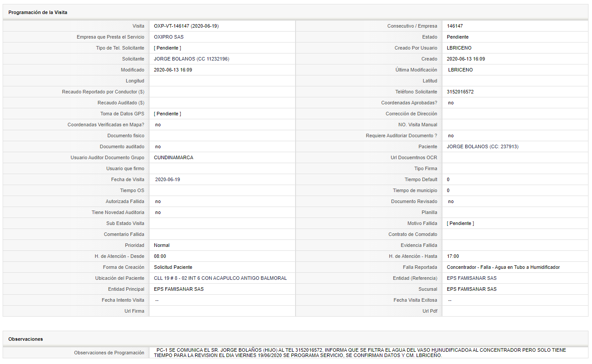Viewport: 592px width, 364px height.
Task: Click paciente JORGE BOLANOS (CC: 237913)
Action: 483,147
